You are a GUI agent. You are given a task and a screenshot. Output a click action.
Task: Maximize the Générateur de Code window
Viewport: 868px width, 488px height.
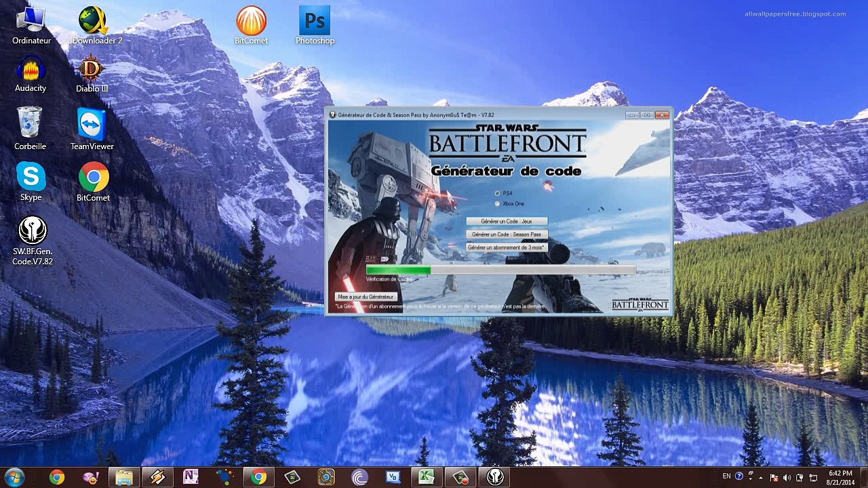tap(647, 115)
